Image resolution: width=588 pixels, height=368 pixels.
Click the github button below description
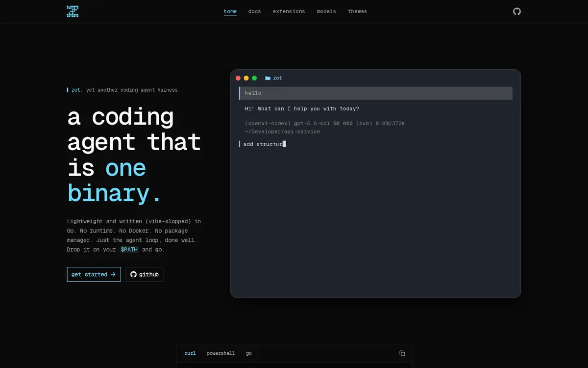click(145, 274)
